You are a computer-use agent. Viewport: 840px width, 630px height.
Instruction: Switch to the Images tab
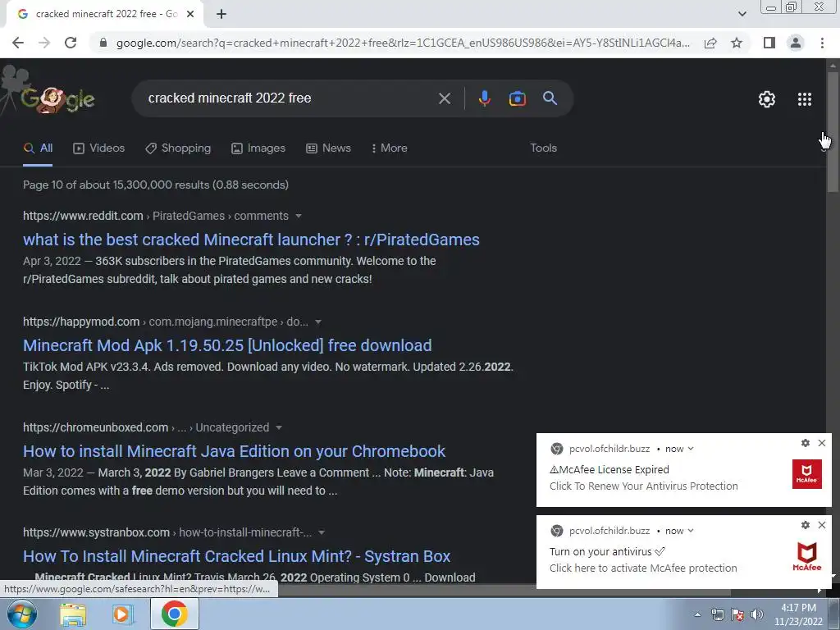click(x=258, y=148)
